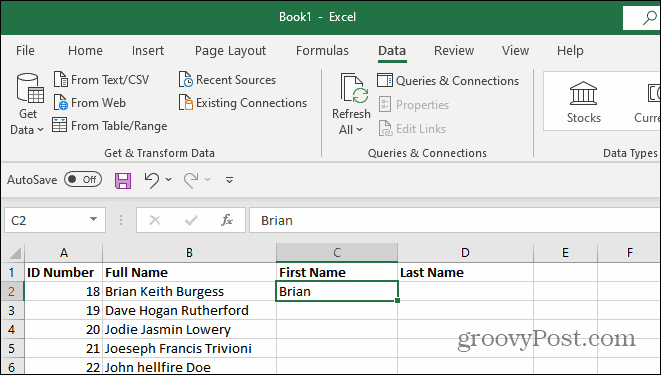Image resolution: width=661 pixels, height=375 pixels.
Task: Import data From Web
Action: 90,103
